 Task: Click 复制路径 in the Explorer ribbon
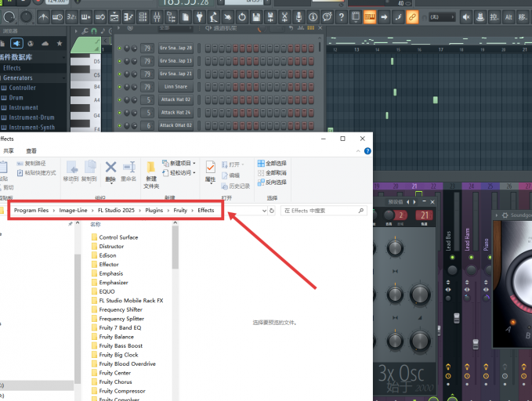click(31, 164)
